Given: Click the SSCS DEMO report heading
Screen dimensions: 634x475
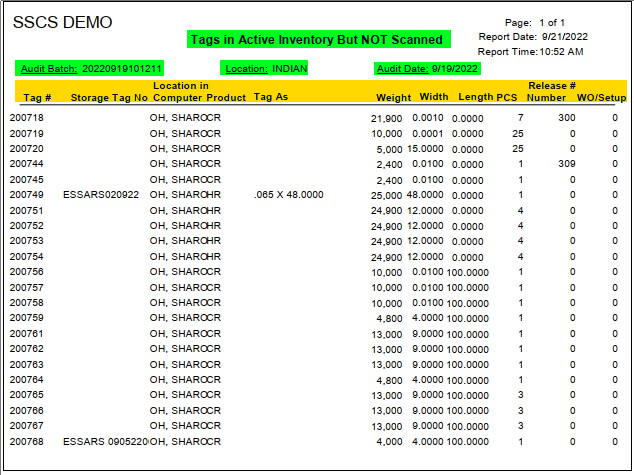Looking at the screenshot, I should pyautogui.click(x=62, y=22).
